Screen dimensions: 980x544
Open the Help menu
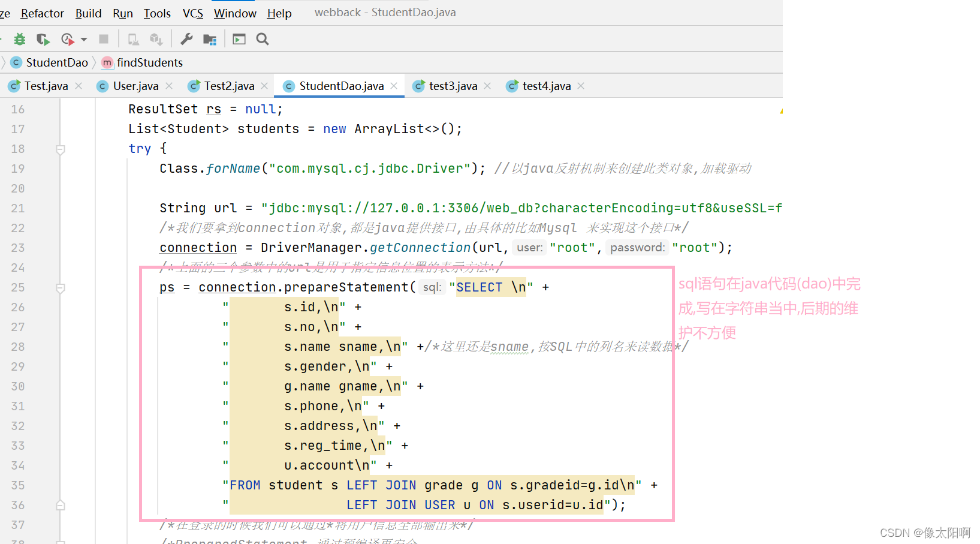279,13
